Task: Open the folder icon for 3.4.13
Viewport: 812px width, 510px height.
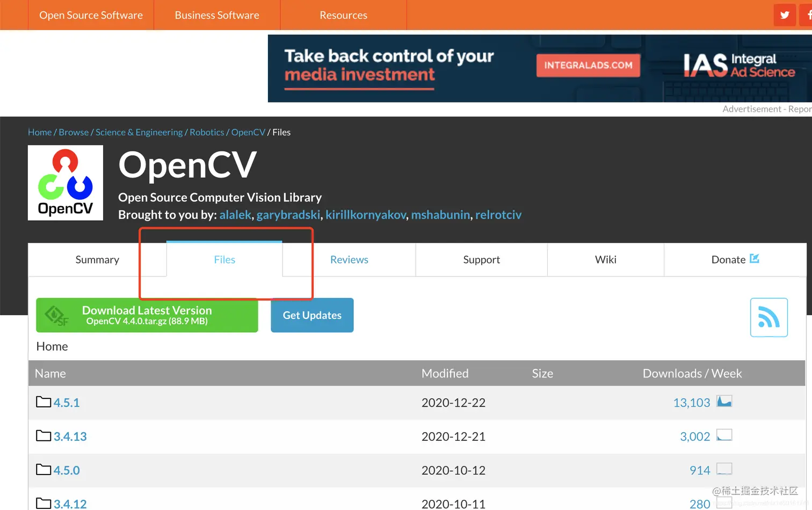Action: pyautogui.click(x=44, y=435)
